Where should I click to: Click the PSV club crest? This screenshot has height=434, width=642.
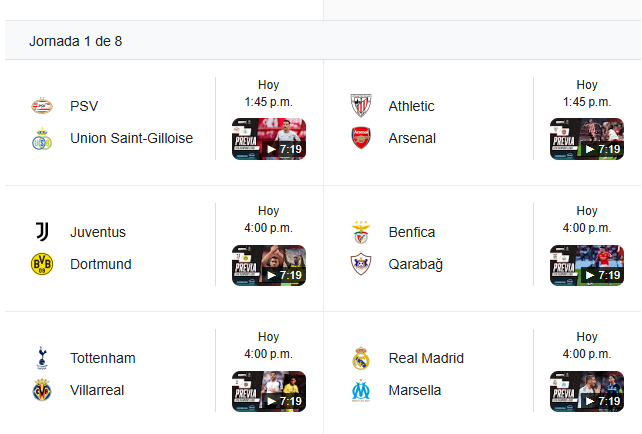[x=42, y=106]
